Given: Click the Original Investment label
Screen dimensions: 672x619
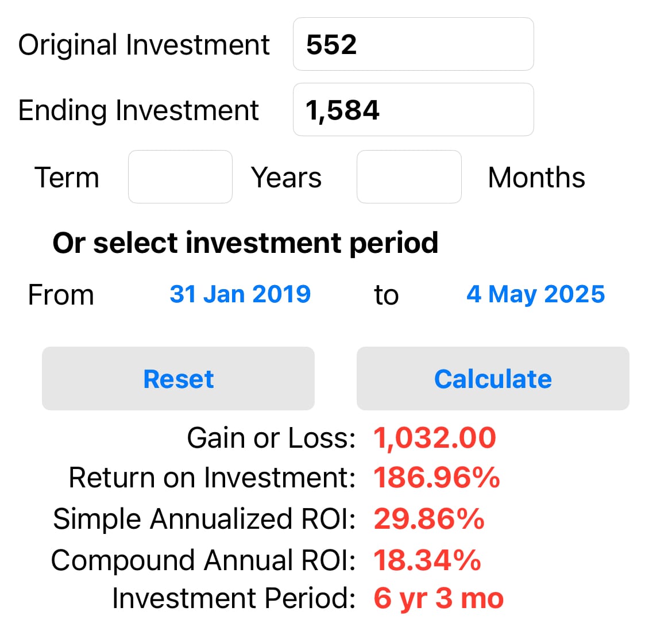Looking at the screenshot, I should 144,45.
